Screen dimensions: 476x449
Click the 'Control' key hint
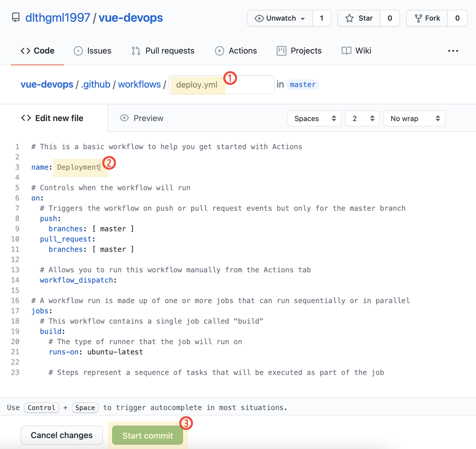pyautogui.click(x=41, y=408)
